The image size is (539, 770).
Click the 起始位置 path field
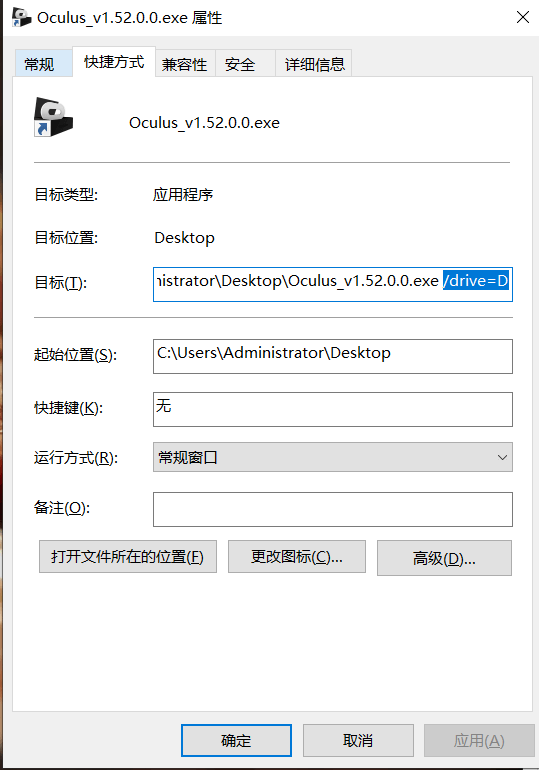tap(333, 357)
